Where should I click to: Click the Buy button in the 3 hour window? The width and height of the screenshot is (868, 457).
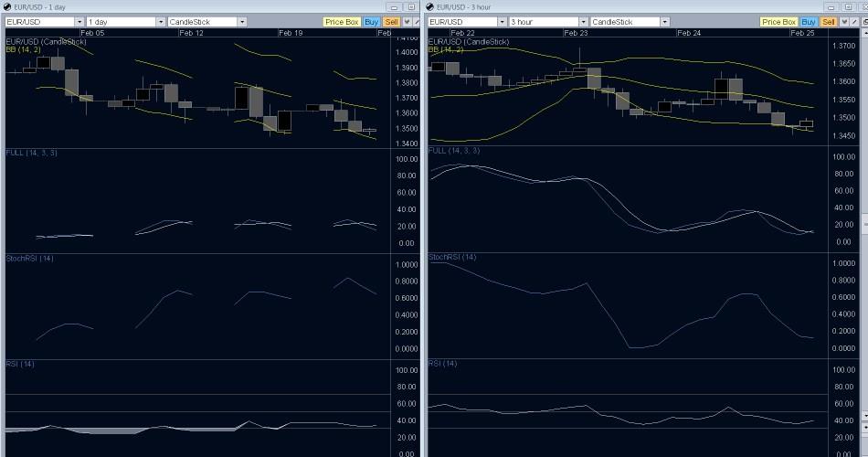(x=809, y=22)
